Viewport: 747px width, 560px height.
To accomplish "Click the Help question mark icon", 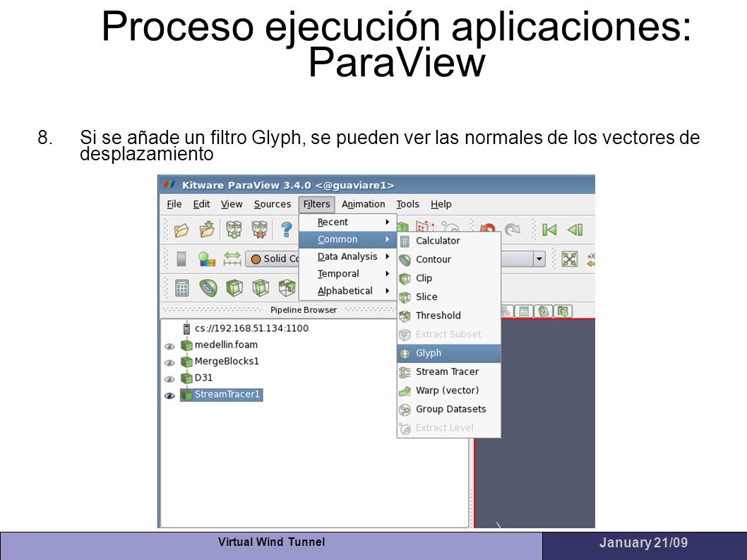I will point(287,230).
